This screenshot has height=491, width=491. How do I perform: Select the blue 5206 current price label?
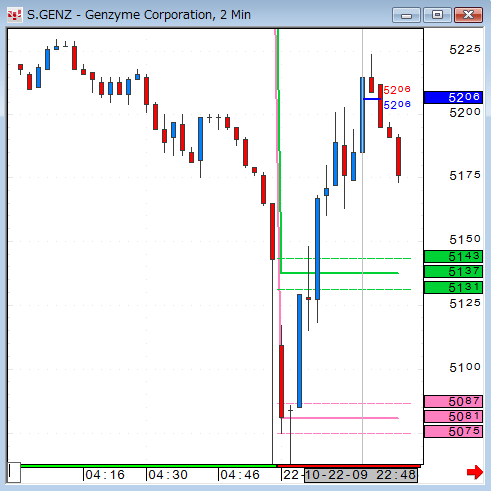point(453,98)
